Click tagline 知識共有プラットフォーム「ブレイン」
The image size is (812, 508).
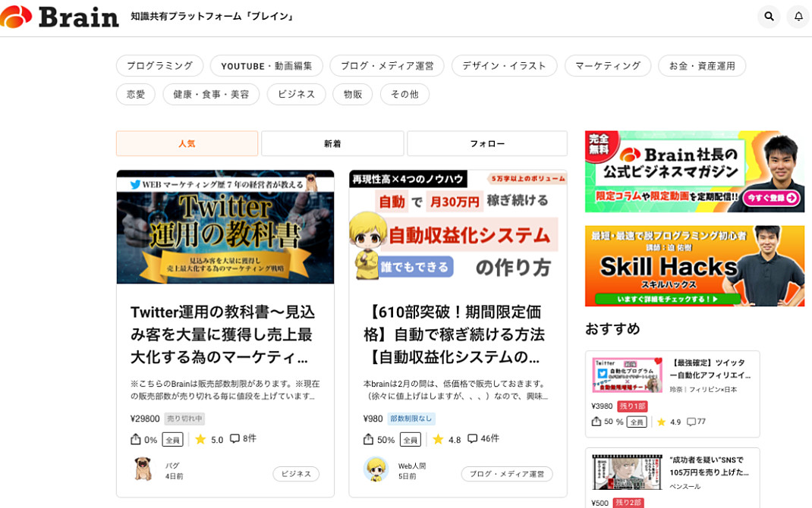[x=213, y=17]
